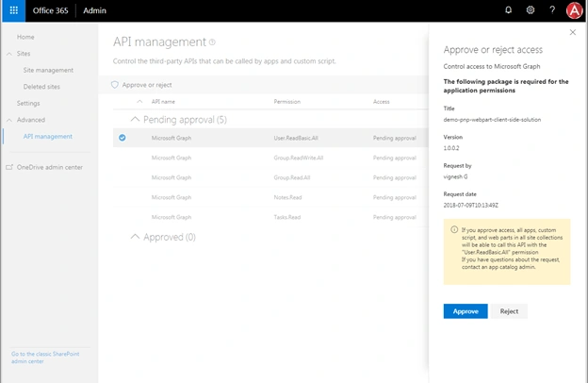Open Deleted sites page

click(x=41, y=87)
